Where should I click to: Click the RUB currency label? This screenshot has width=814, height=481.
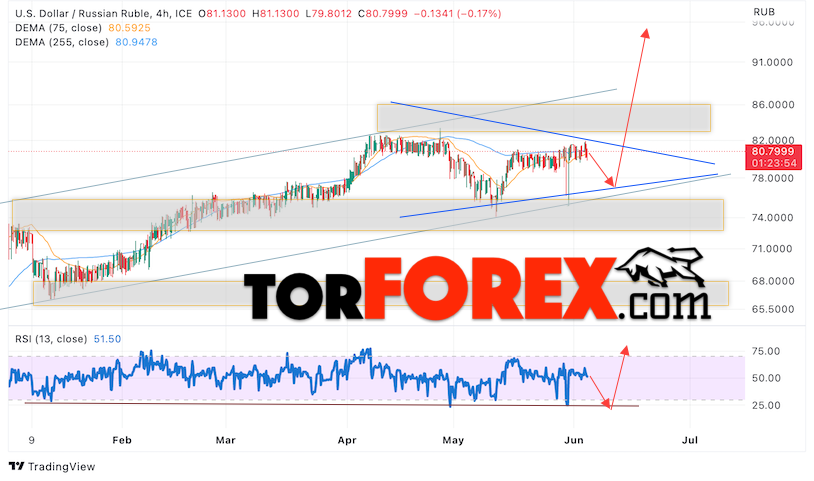(x=764, y=11)
